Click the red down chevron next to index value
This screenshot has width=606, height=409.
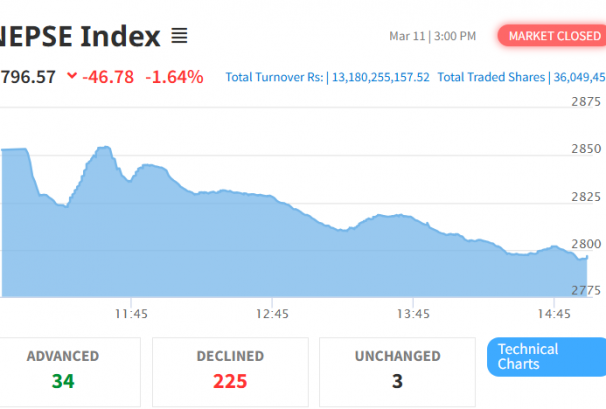point(71,76)
